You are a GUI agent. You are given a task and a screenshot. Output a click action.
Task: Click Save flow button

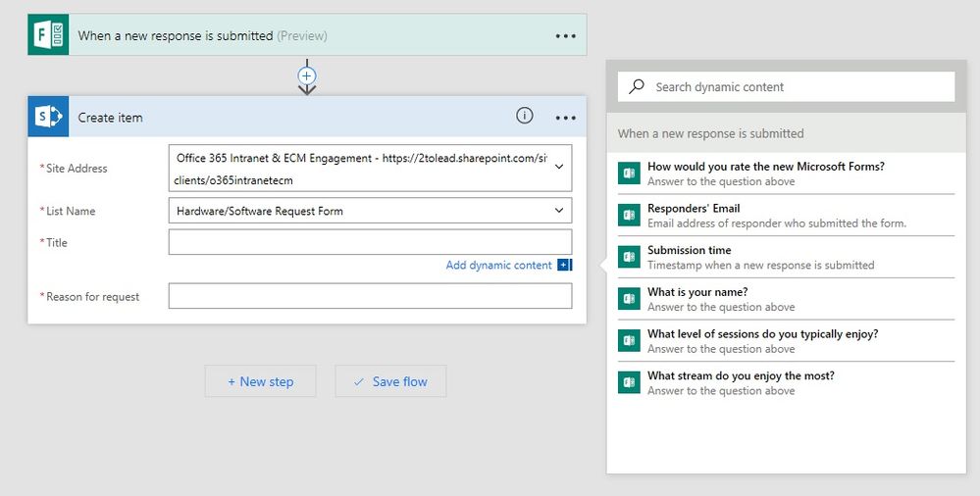[x=390, y=381]
